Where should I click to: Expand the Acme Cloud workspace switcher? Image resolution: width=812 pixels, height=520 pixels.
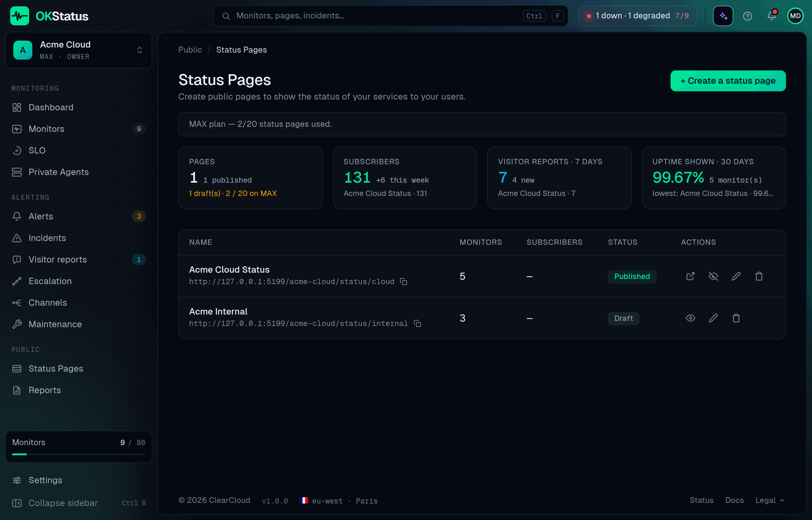78,50
